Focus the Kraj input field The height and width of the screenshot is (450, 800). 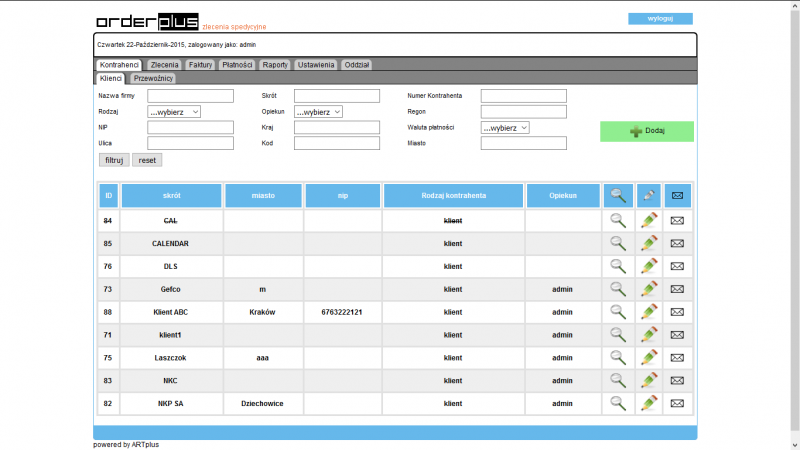pos(337,128)
